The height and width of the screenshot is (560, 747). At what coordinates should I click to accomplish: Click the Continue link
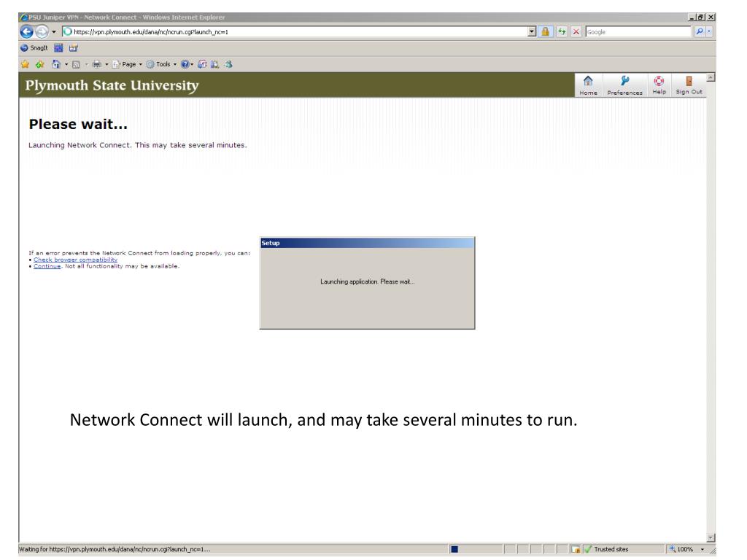pyautogui.click(x=47, y=266)
